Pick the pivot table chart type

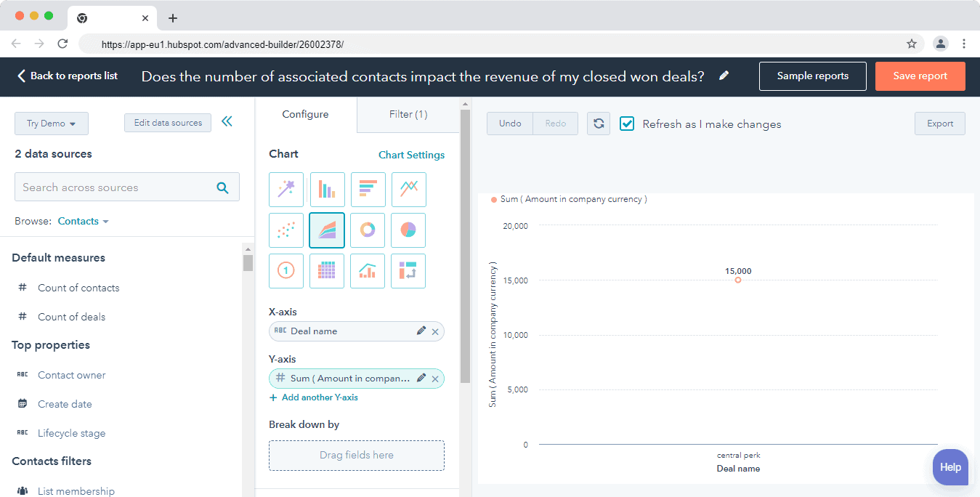(326, 271)
